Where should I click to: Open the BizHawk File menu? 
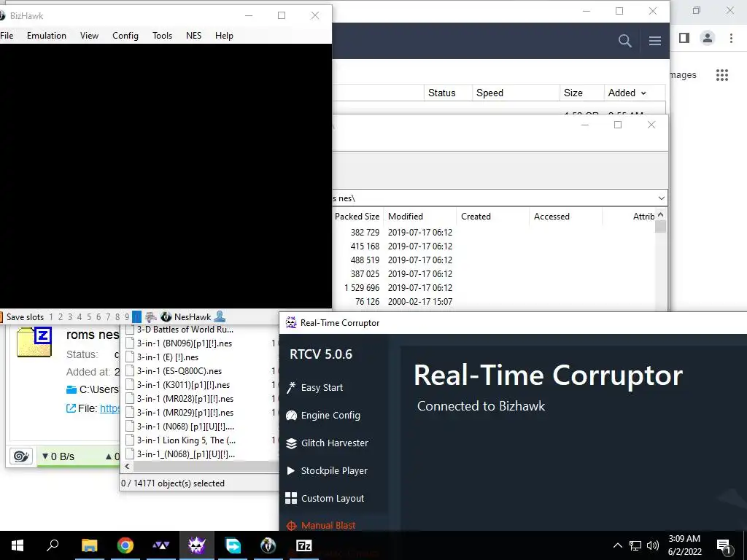(7, 36)
